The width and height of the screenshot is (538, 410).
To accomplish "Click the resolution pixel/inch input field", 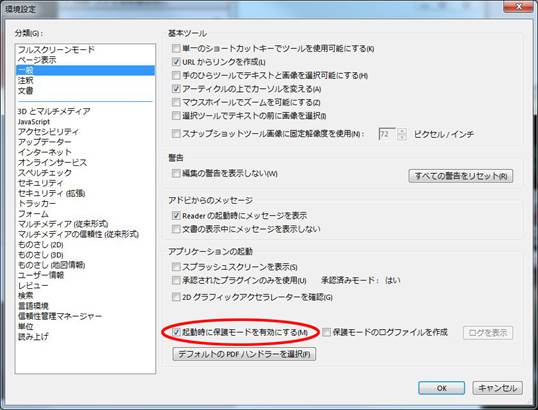I will (x=387, y=134).
